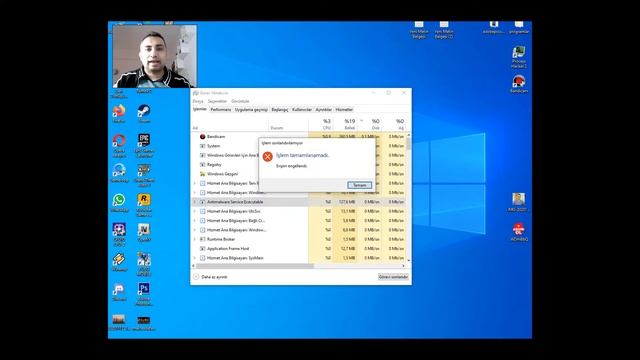Viewport: 640px width, 360px height.
Task: Select the İşlemler tab
Action: coord(200,109)
